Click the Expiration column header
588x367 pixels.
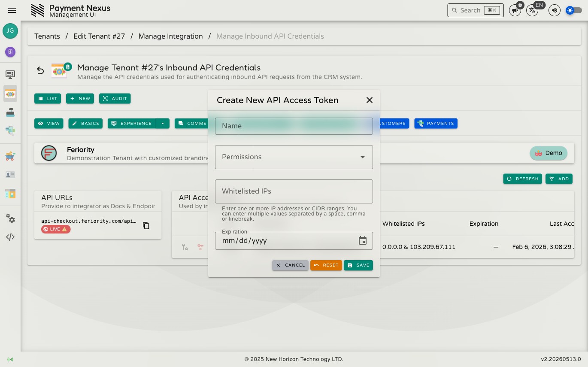click(x=484, y=224)
